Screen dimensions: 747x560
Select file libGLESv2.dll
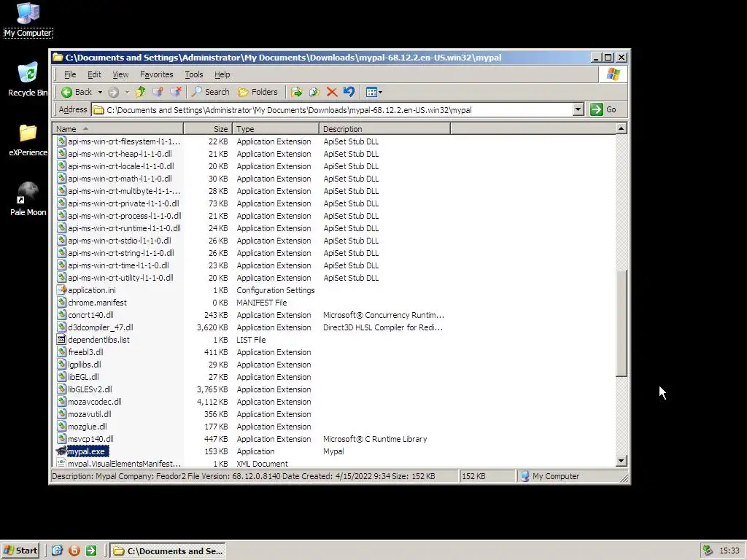[x=90, y=389]
